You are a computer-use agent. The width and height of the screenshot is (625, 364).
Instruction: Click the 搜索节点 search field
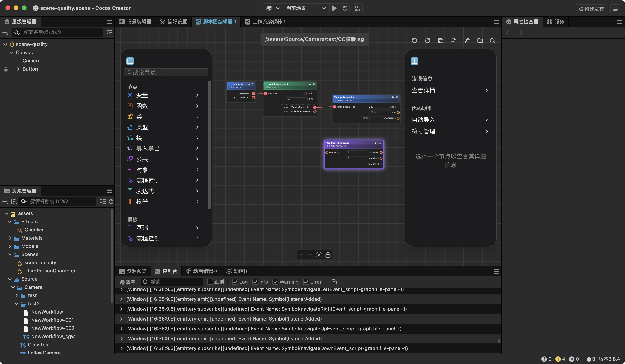click(166, 72)
